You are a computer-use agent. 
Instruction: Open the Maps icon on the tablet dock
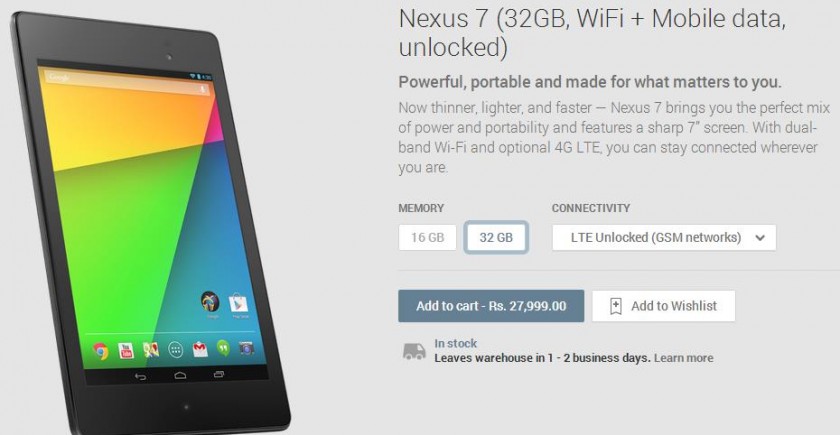pyautogui.click(x=151, y=350)
